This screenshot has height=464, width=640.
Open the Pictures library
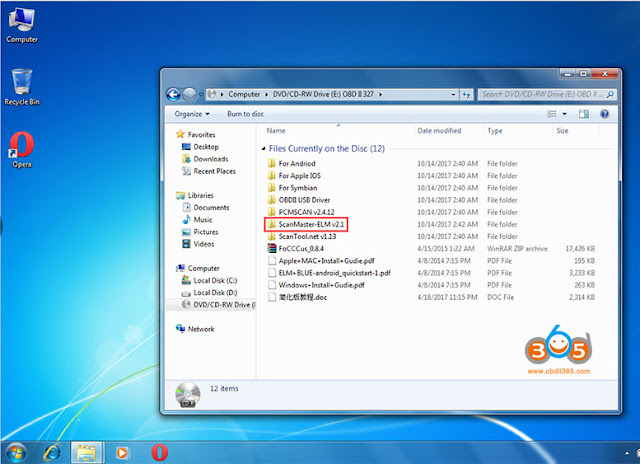(x=206, y=232)
